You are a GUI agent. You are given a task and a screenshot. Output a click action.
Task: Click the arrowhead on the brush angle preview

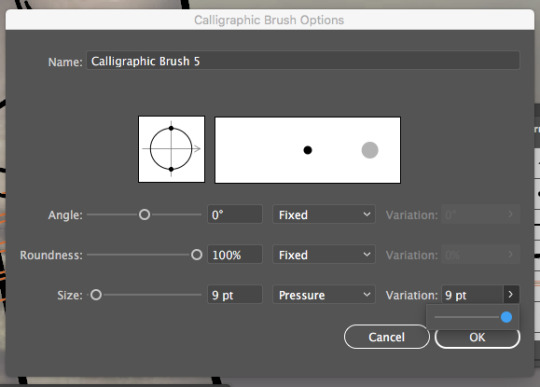tap(197, 149)
